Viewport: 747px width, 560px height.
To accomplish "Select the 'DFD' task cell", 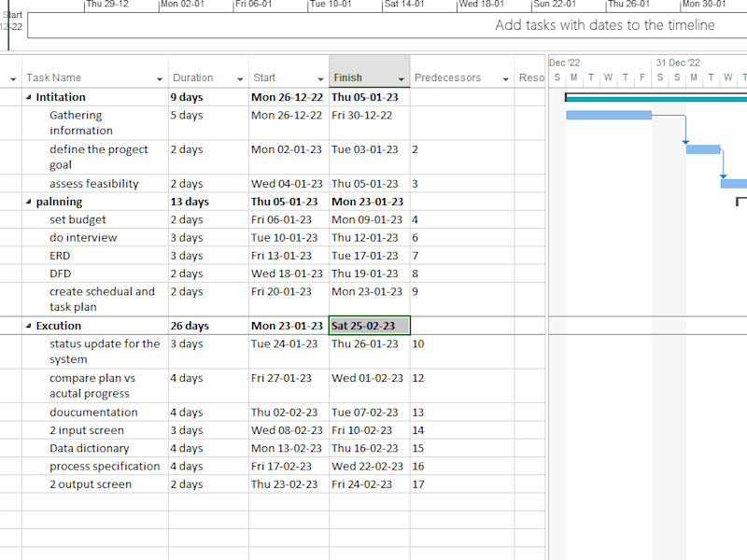I will pos(95,273).
